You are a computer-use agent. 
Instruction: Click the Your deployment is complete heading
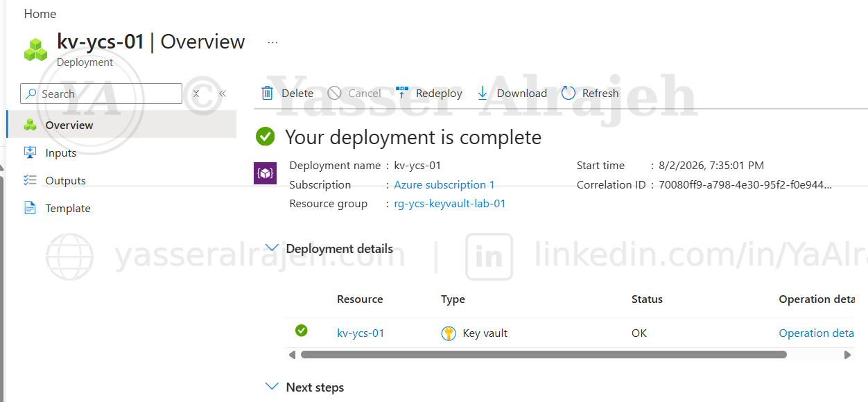(x=413, y=137)
